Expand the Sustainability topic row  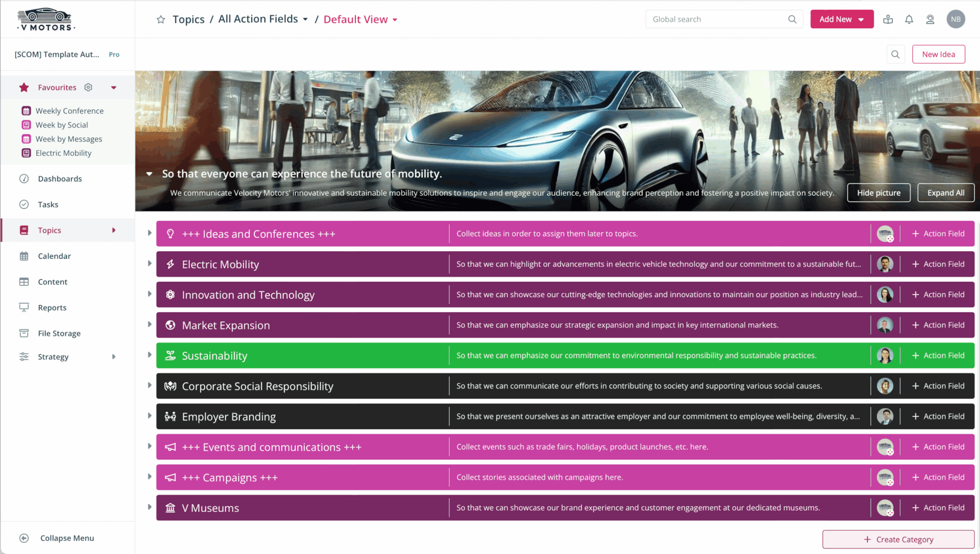[149, 355]
